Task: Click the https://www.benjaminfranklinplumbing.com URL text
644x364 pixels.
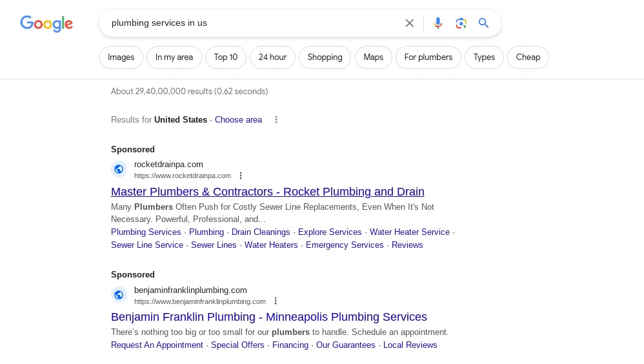Action: pos(200,301)
